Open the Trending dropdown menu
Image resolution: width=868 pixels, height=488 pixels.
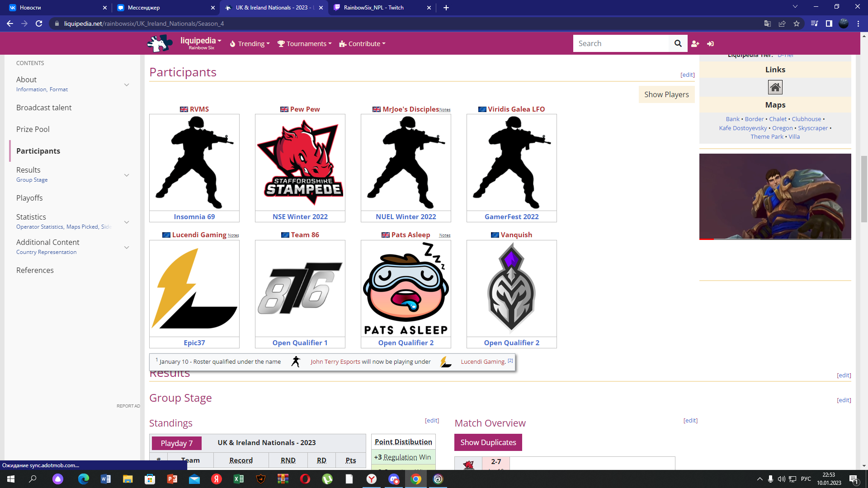(250, 44)
